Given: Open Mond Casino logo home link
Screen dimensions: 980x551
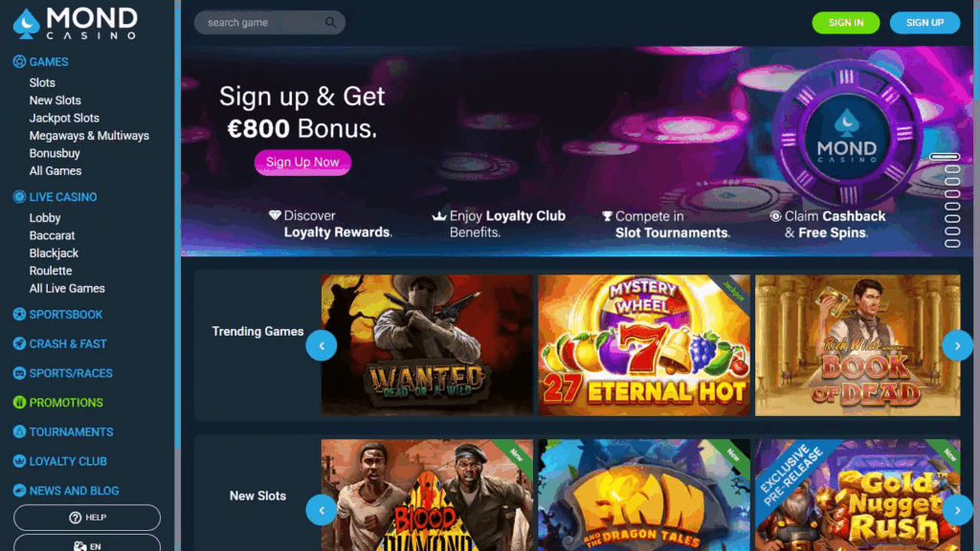Looking at the screenshot, I should point(75,24).
